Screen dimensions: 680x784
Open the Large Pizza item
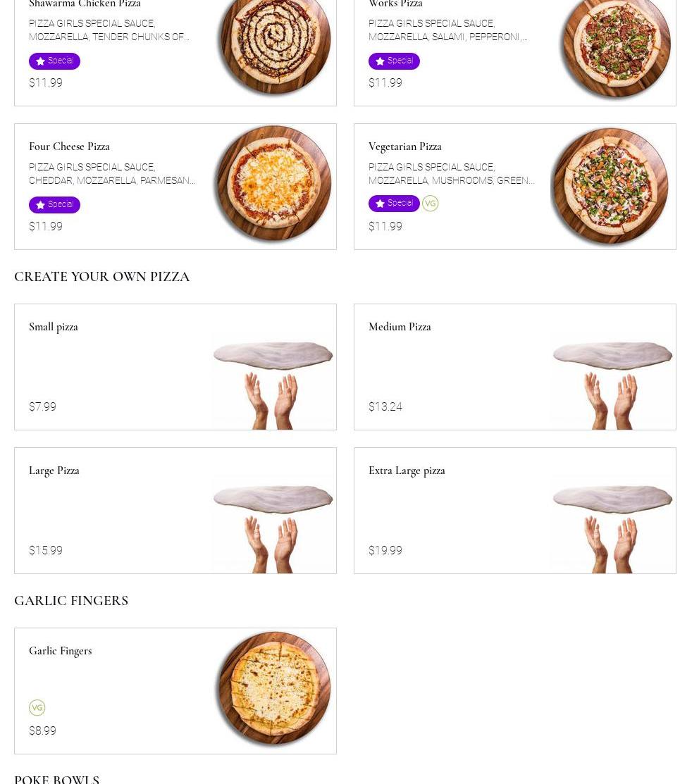click(x=54, y=471)
